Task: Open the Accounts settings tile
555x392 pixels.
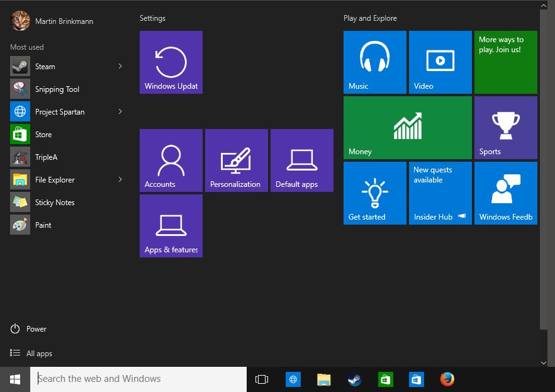Action: click(171, 160)
